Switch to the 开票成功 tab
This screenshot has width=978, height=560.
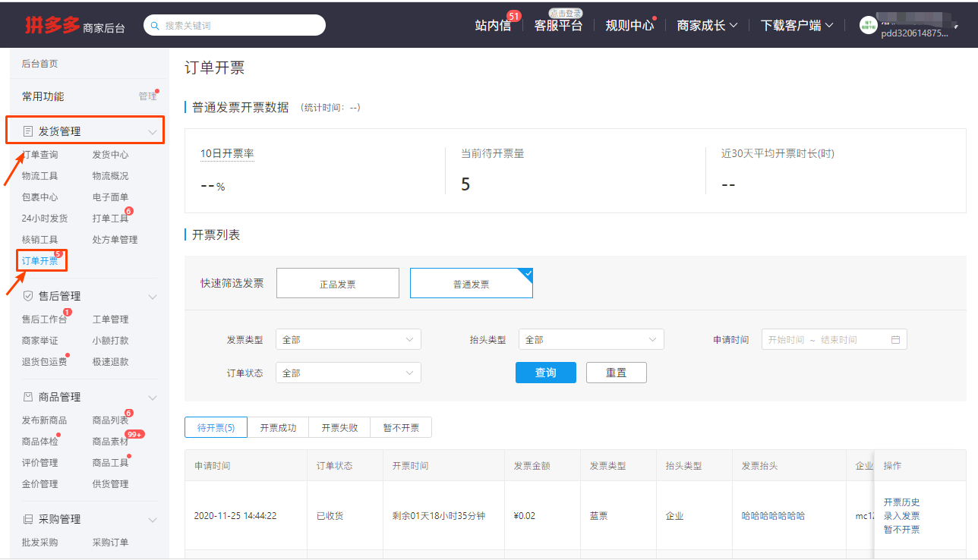(x=278, y=428)
